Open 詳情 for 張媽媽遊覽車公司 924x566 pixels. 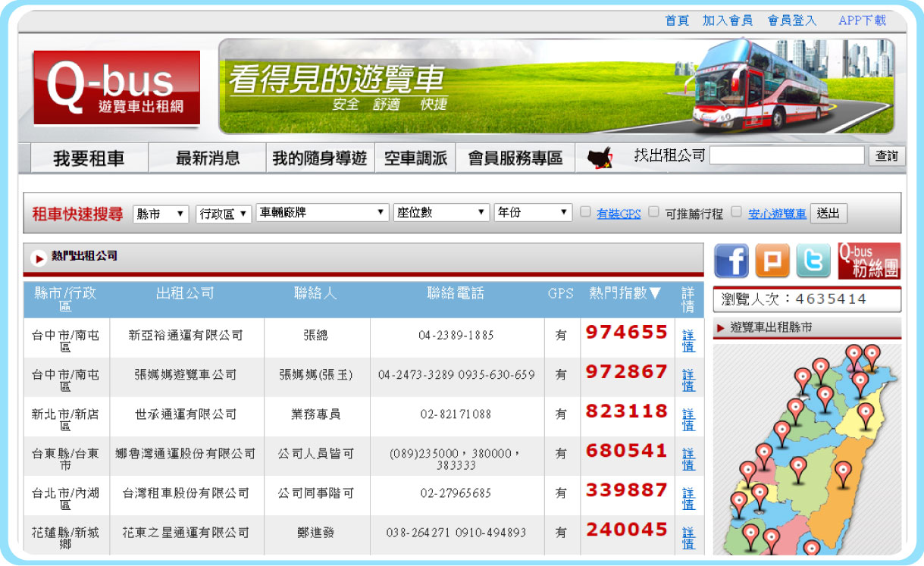click(x=688, y=380)
